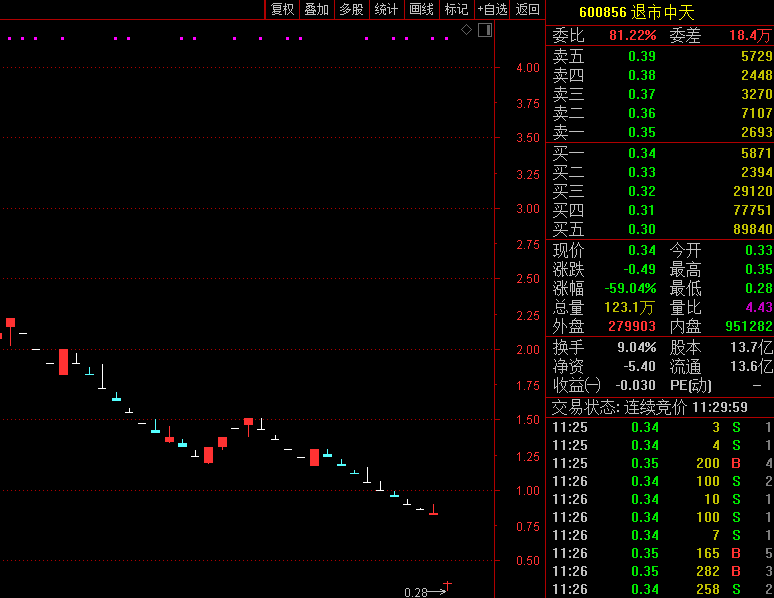The image size is (774, 598).
Task: Open the 统计 statistics tool
Action: (x=386, y=9)
